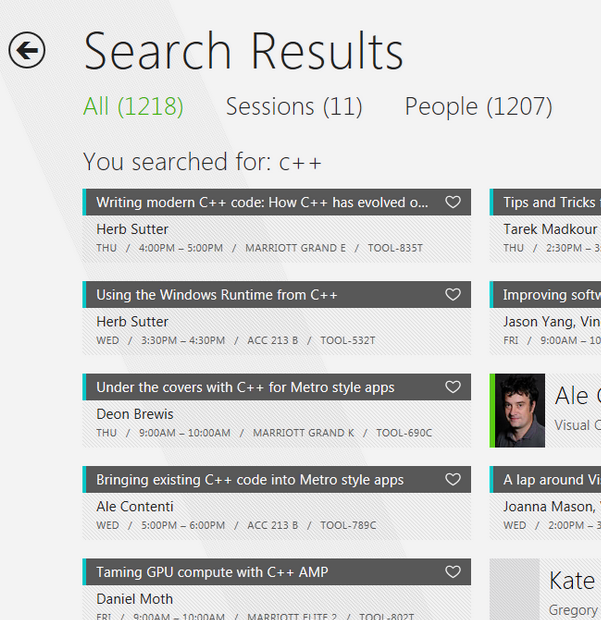Image resolution: width=601 pixels, height=620 pixels.
Task: Click Ale Contenti's profile photo
Action: pyautogui.click(x=520, y=410)
